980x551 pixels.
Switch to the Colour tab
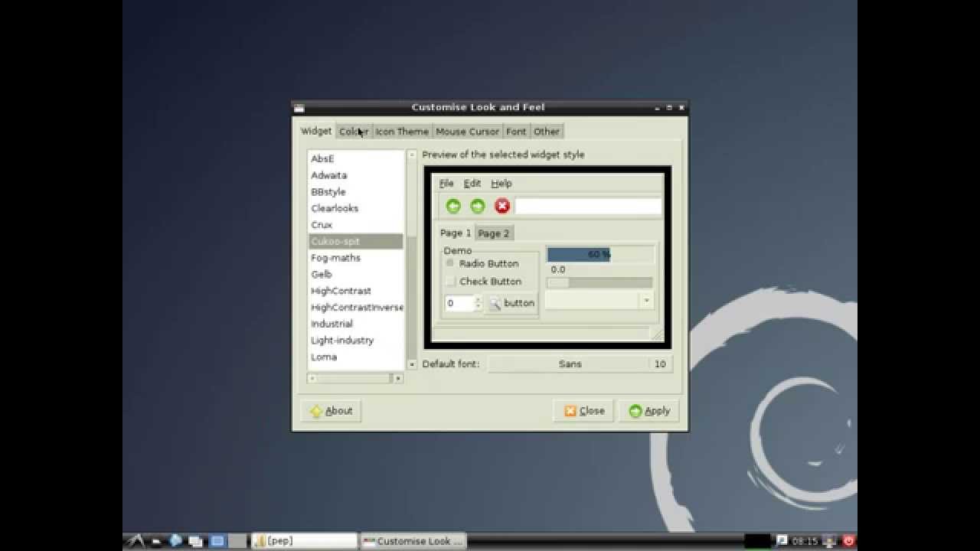tap(354, 132)
